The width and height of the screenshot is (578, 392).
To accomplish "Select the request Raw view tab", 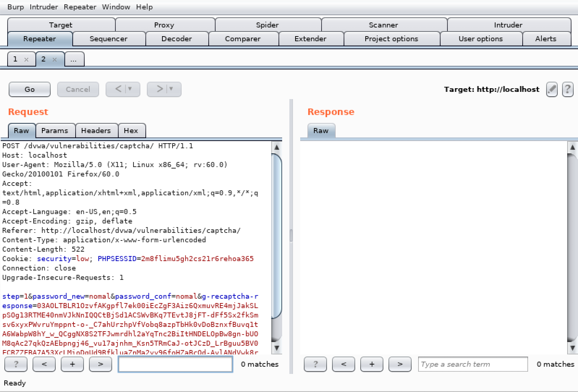I will [22, 131].
